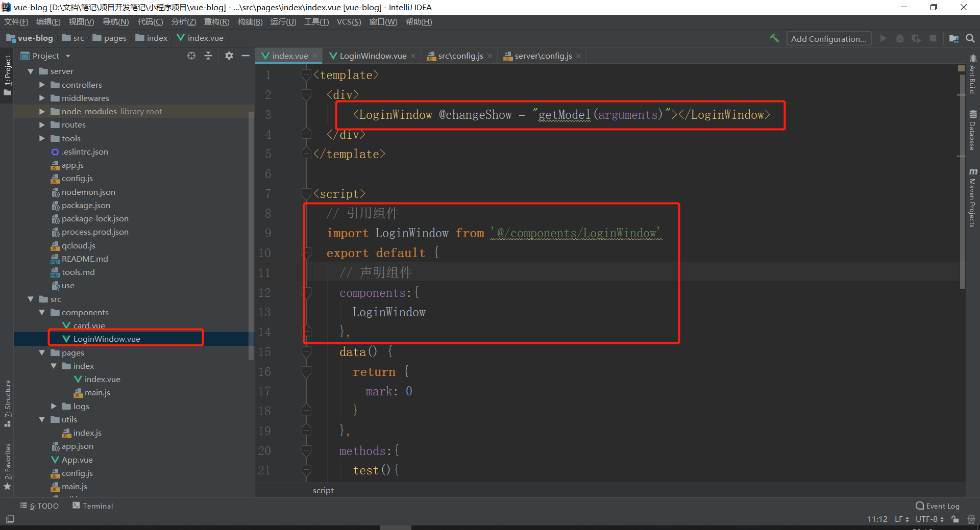Open the Project Structure icon in toolbar
The height and width of the screenshot is (530, 980).
[953, 38]
